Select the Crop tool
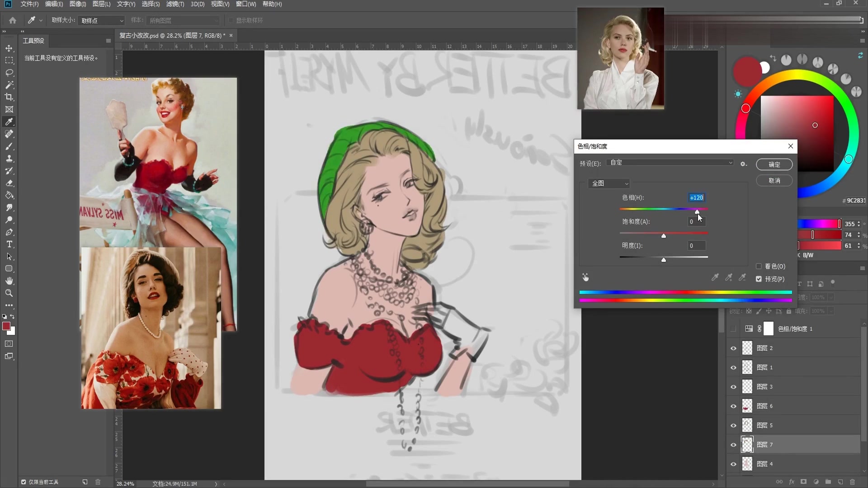The image size is (868, 488). (9, 97)
